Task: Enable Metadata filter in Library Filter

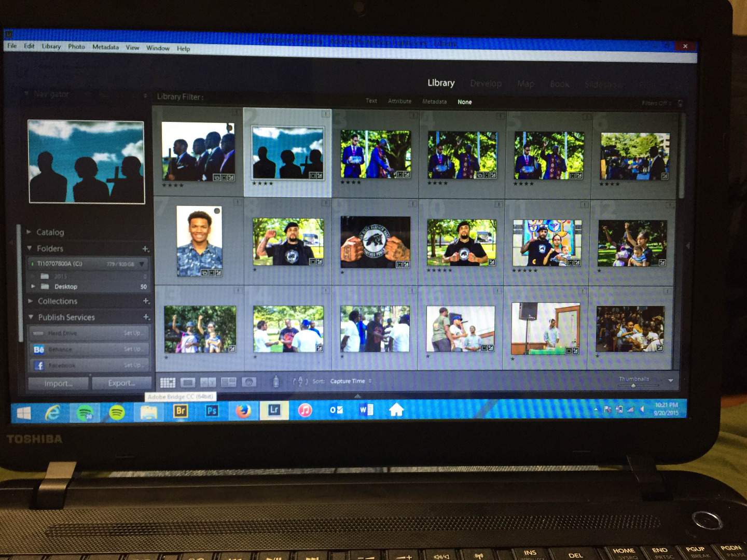Action: pos(435,102)
